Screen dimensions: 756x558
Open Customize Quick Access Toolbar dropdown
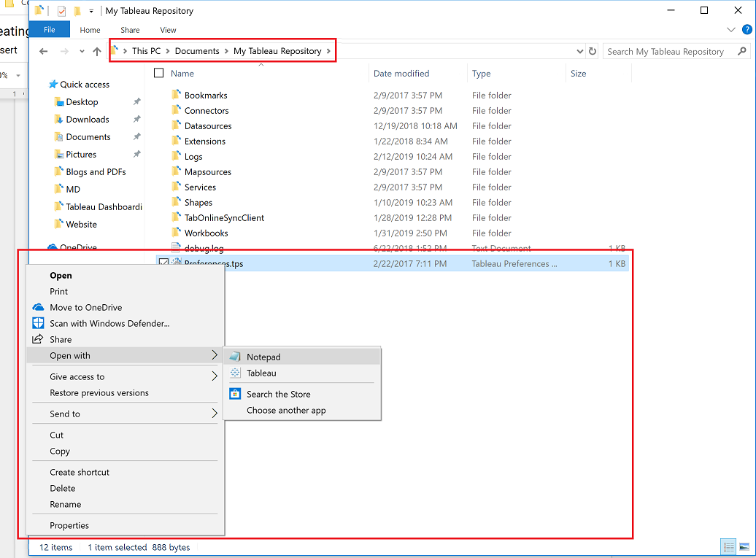(x=91, y=11)
